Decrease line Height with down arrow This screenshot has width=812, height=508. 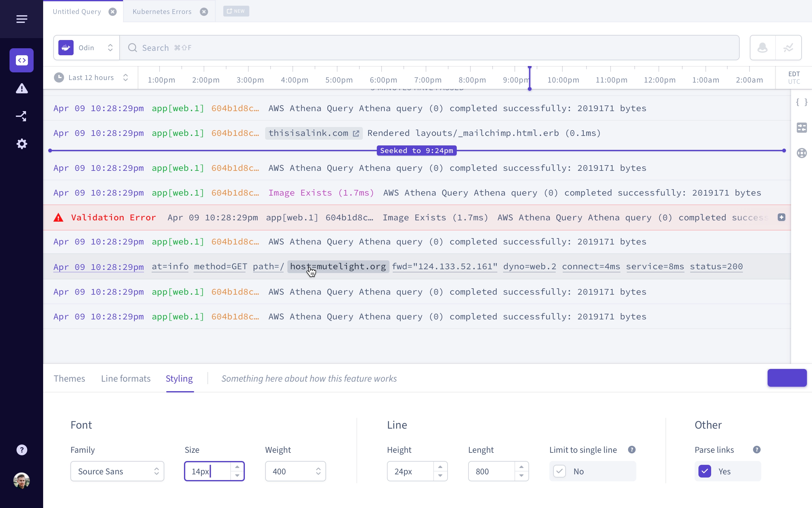point(440,476)
